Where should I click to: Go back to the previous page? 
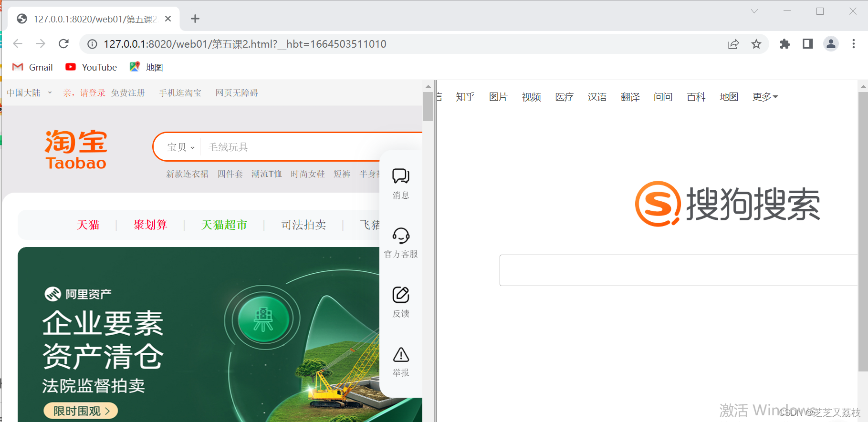[x=18, y=44]
